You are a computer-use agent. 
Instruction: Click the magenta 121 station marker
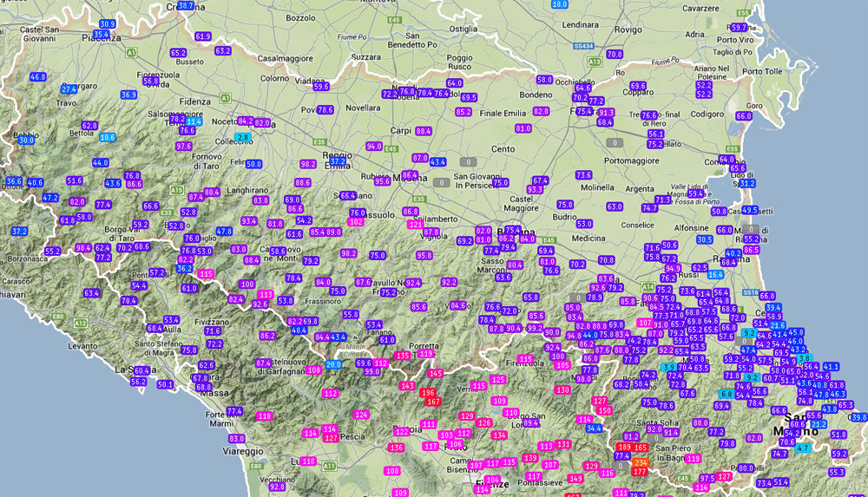click(416, 224)
